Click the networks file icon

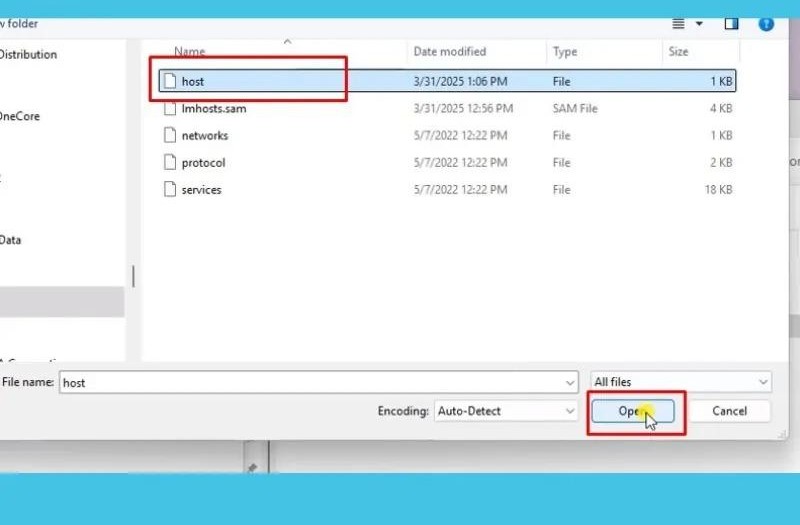tap(170, 135)
